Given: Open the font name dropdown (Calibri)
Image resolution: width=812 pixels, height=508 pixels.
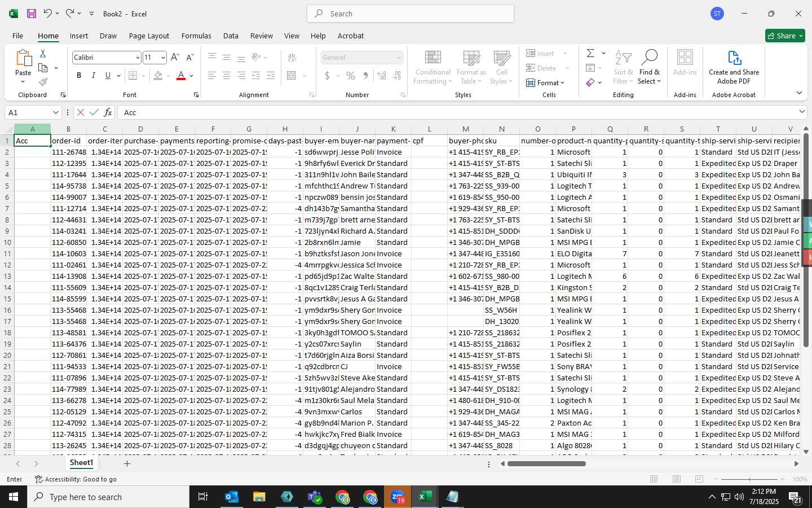Looking at the screenshot, I should (137, 58).
